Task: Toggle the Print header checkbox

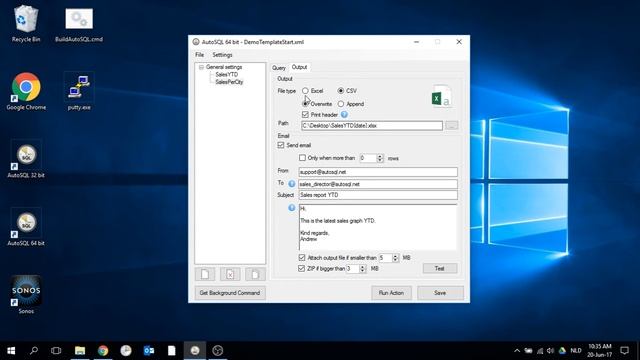Action: click(305, 115)
